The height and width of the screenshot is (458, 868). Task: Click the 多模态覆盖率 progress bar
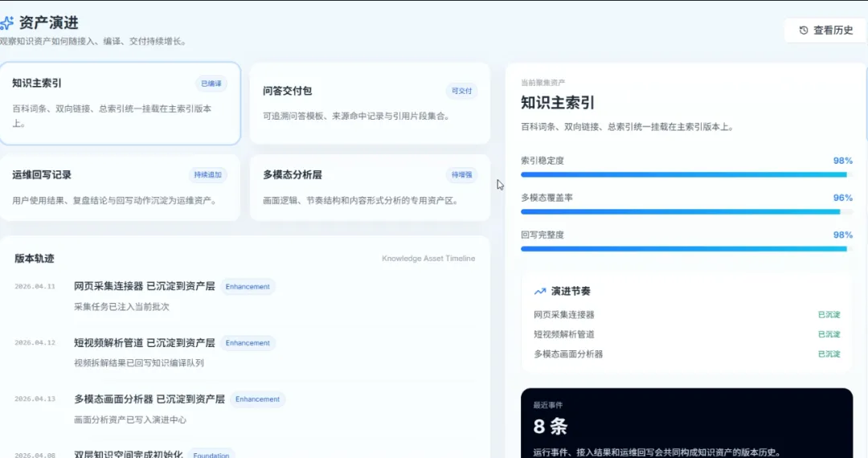(686, 212)
